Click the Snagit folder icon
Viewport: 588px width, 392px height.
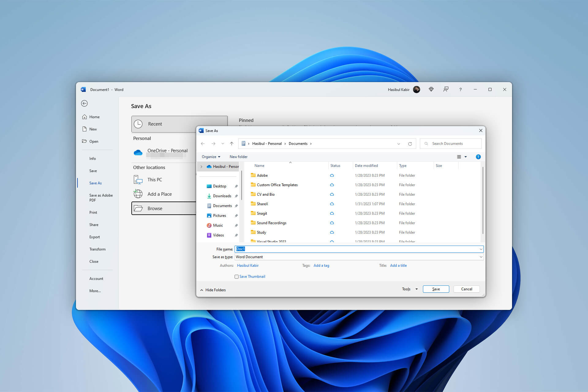[253, 213]
